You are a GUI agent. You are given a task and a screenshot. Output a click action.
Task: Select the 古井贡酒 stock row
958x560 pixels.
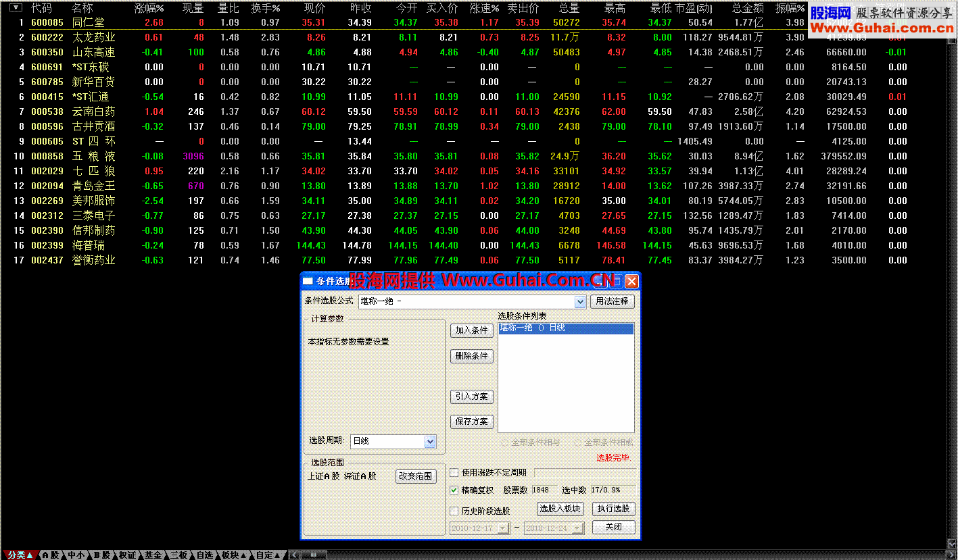coord(473,126)
